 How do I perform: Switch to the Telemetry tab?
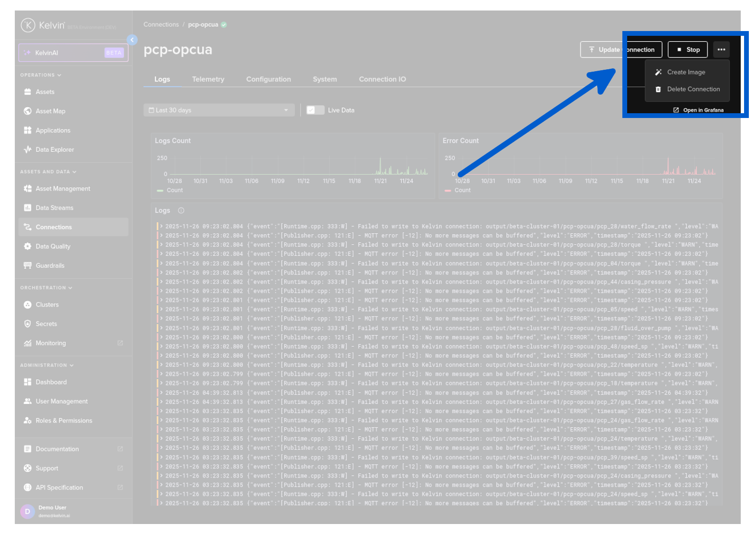[x=208, y=79]
